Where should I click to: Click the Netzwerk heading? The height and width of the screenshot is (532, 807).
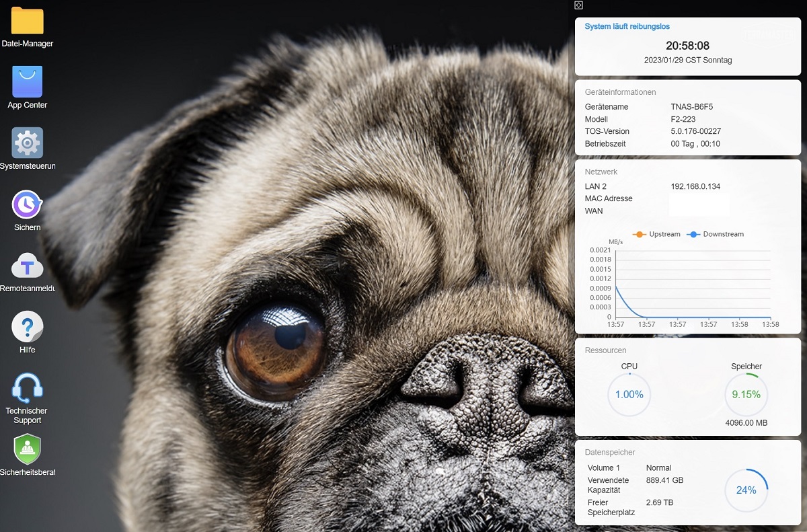[x=601, y=172]
